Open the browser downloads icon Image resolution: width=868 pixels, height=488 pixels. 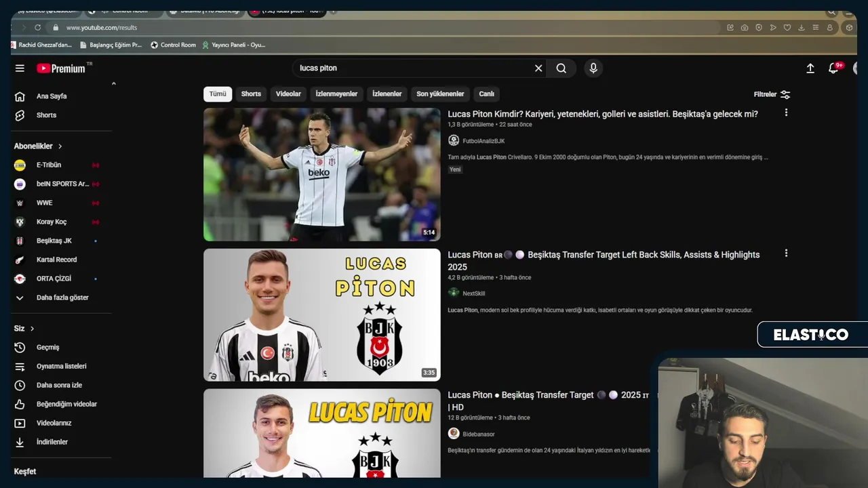tap(802, 28)
